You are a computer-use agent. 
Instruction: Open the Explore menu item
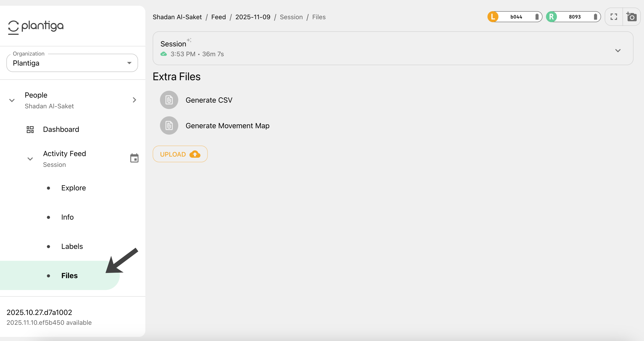click(74, 188)
